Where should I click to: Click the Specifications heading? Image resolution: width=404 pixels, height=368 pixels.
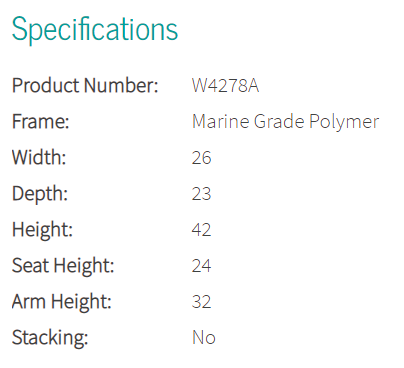[x=95, y=30]
